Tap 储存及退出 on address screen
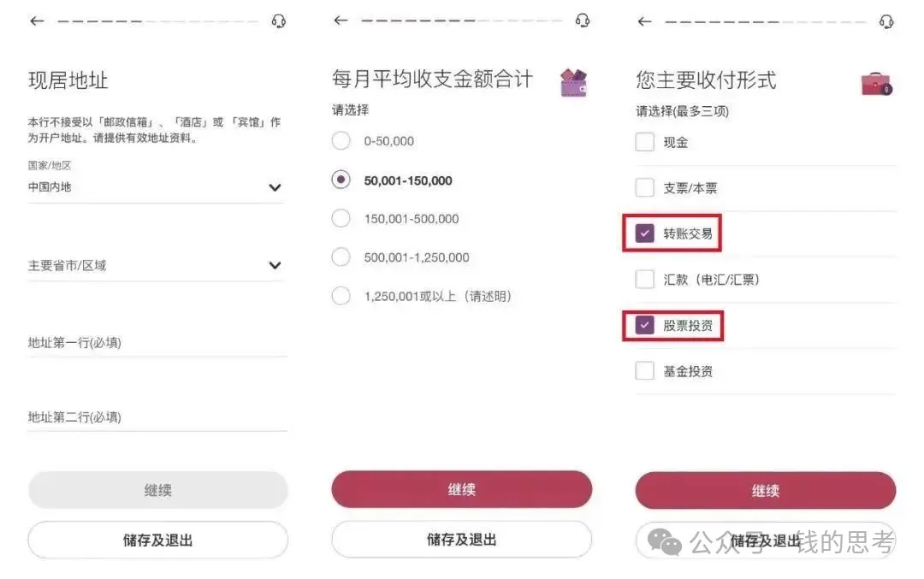 pyautogui.click(x=158, y=541)
